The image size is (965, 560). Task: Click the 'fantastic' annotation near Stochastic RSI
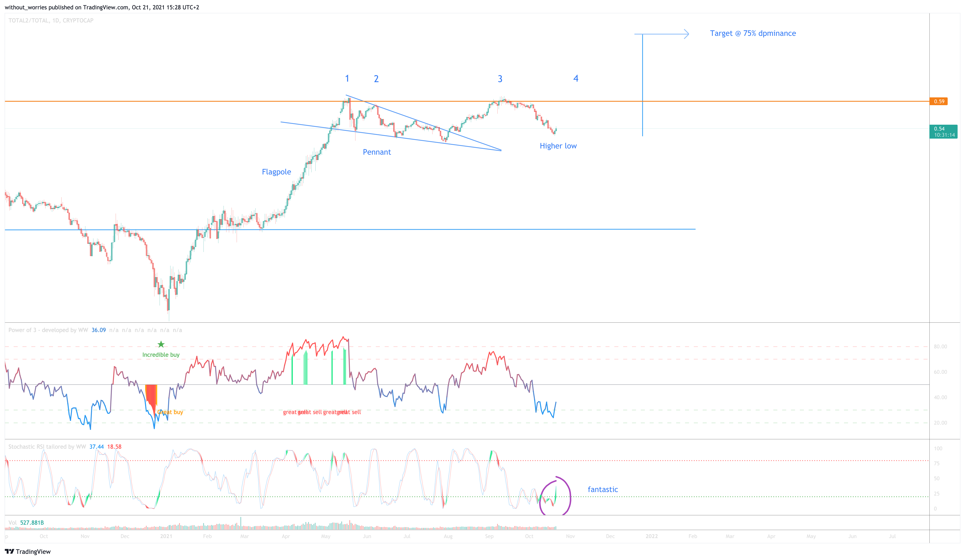click(x=603, y=489)
